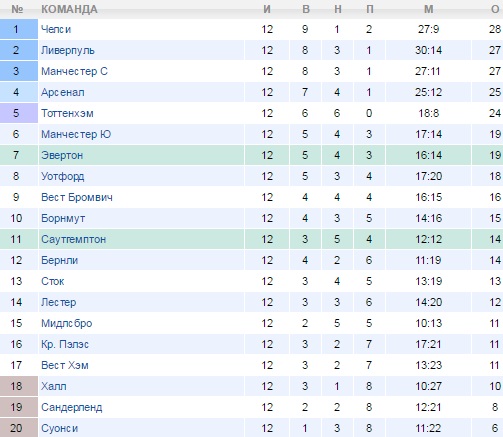Open the highlighted Эвертон row link
This screenshot has width=503, height=437.
[62, 155]
